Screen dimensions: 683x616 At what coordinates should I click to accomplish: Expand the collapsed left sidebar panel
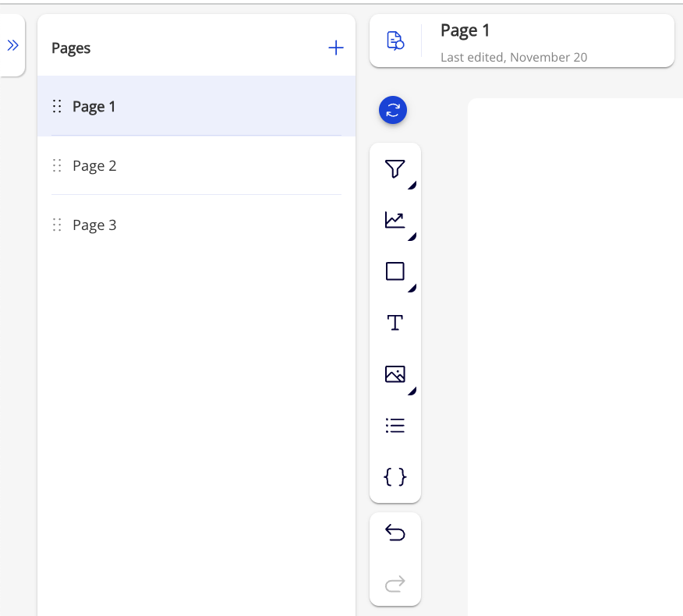coord(12,46)
